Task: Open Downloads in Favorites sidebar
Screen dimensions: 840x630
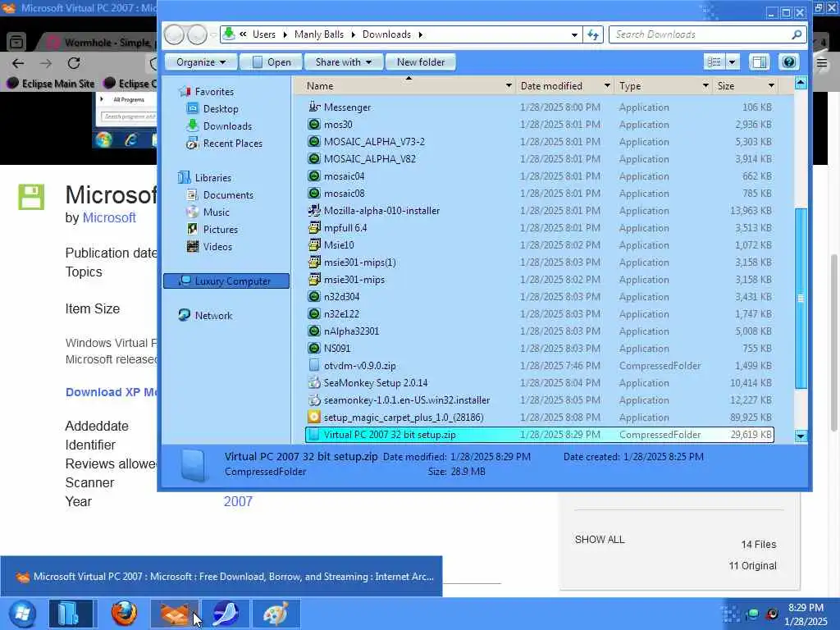Action: [x=227, y=126]
